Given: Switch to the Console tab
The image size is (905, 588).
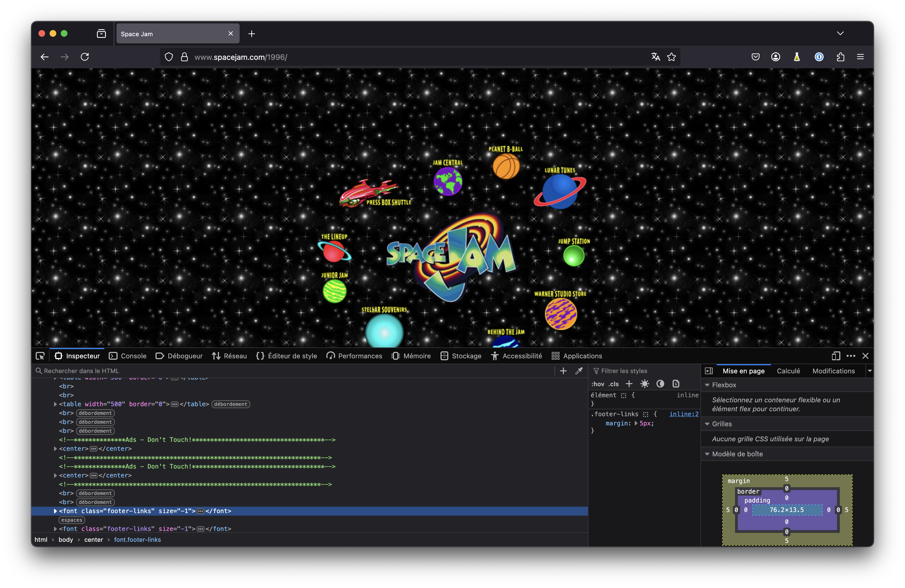Looking at the screenshot, I should pos(128,356).
